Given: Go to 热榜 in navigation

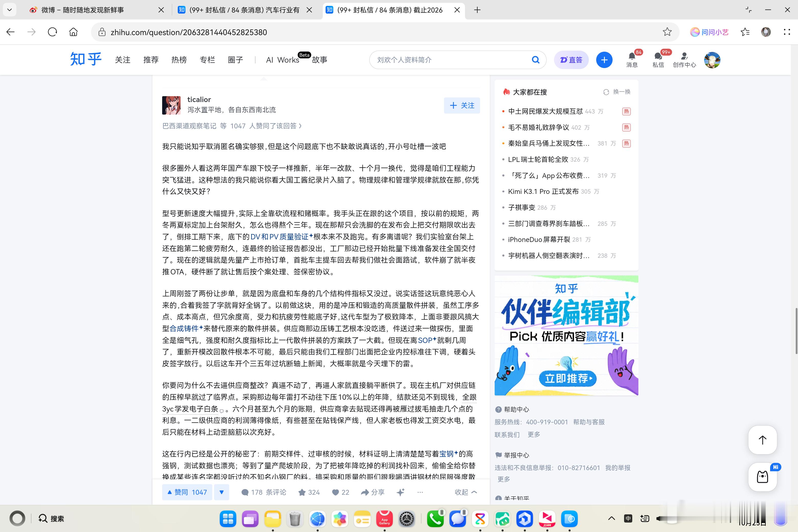Looking at the screenshot, I should 179,60.
